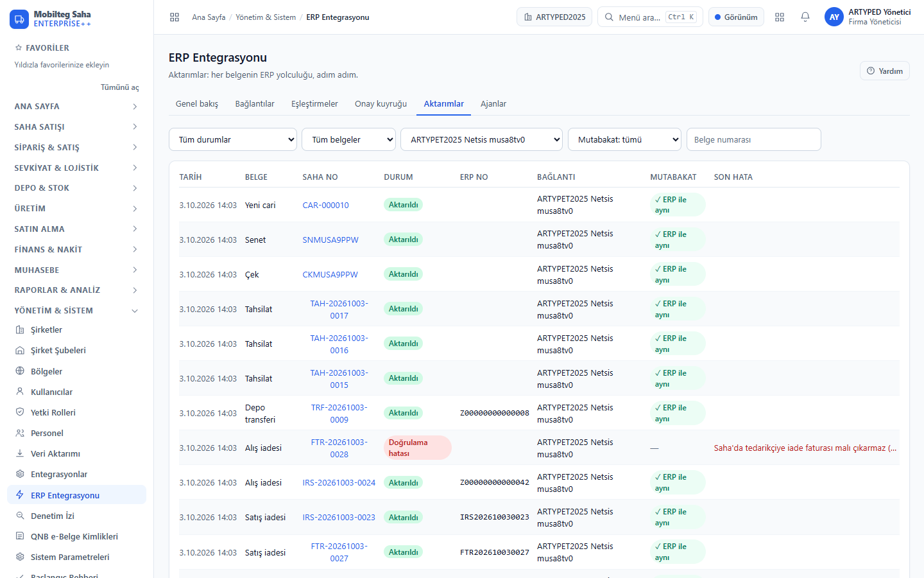Open Denetim İzi

pyautogui.click(x=76, y=516)
